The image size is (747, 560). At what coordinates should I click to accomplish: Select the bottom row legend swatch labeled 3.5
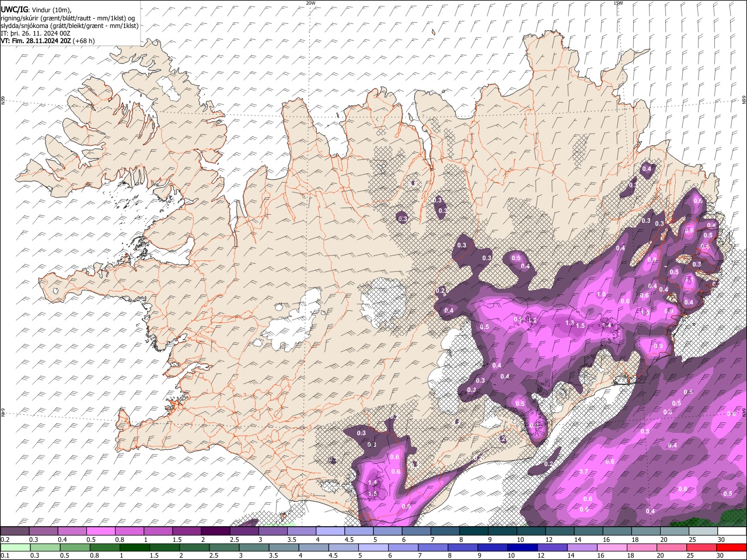[284, 547]
